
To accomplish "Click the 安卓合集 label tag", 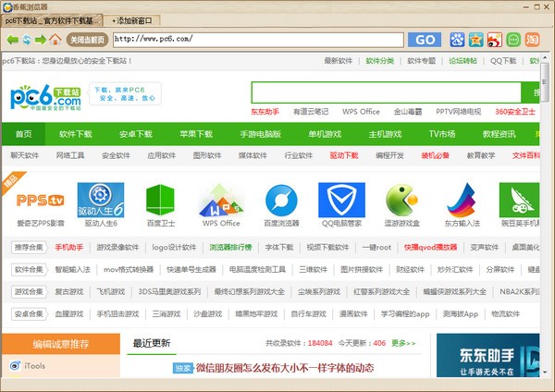I will pyautogui.click(x=29, y=314).
